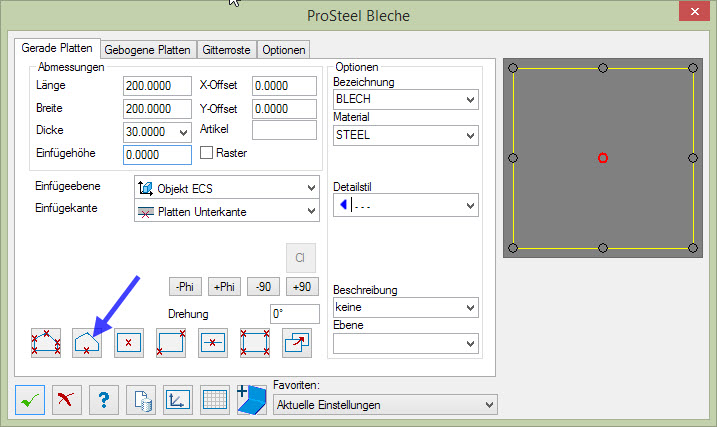Open help with the question mark icon
717x427 pixels.
(x=104, y=400)
